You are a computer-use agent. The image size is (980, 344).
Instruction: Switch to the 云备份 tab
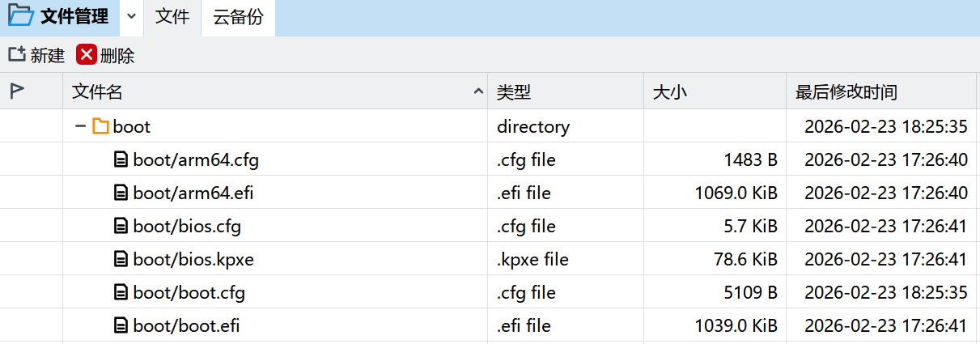(x=238, y=17)
